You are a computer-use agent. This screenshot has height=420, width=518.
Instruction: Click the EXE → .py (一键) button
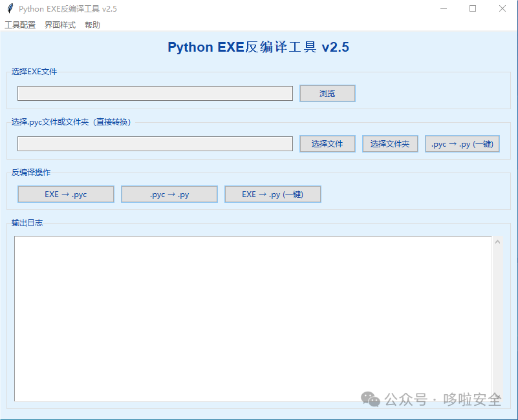(x=272, y=194)
